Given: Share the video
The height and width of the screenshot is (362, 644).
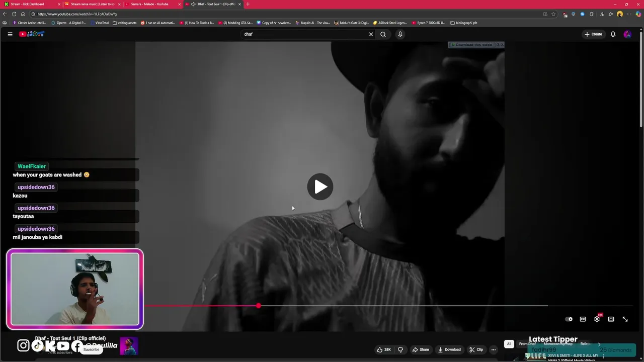Looking at the screenshot, I should (421, 349).
